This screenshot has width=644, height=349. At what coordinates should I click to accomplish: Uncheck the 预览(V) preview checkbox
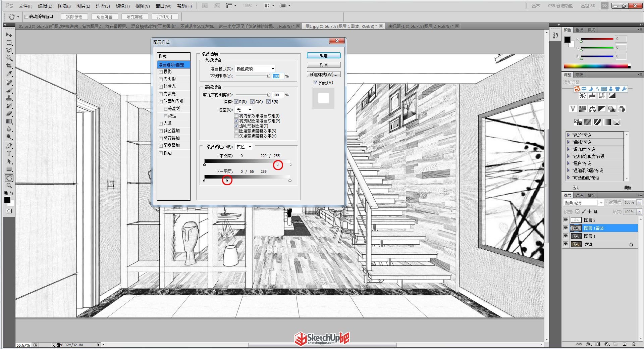[316, 82]
